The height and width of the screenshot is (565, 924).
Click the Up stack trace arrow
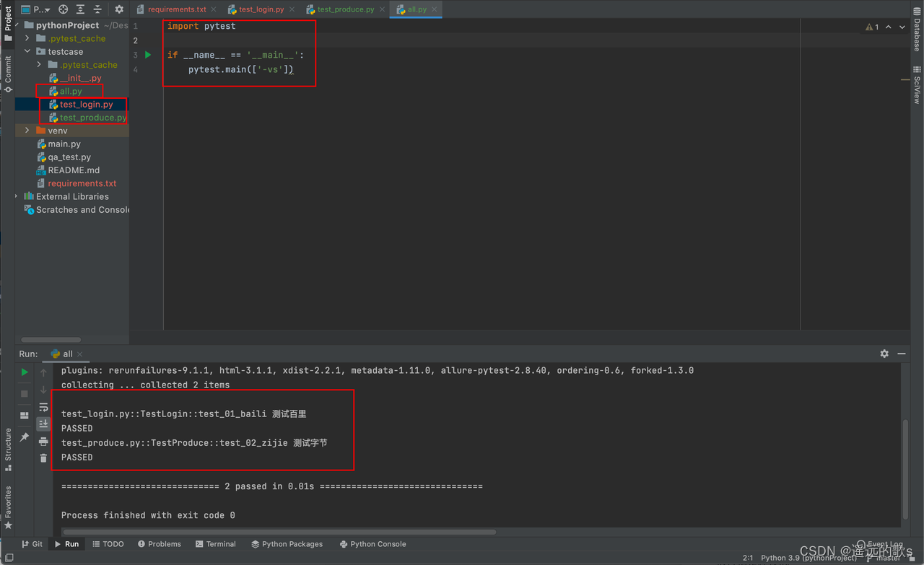(43, 372)
